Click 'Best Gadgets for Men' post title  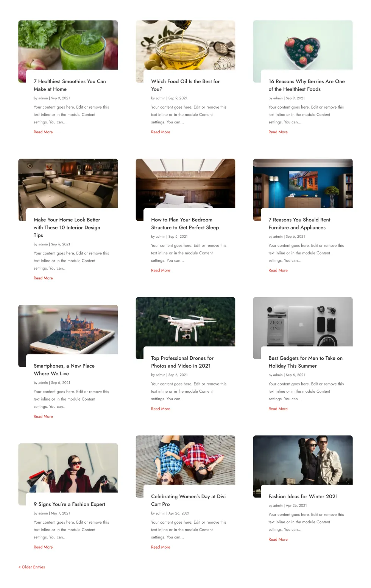(306, 362)
